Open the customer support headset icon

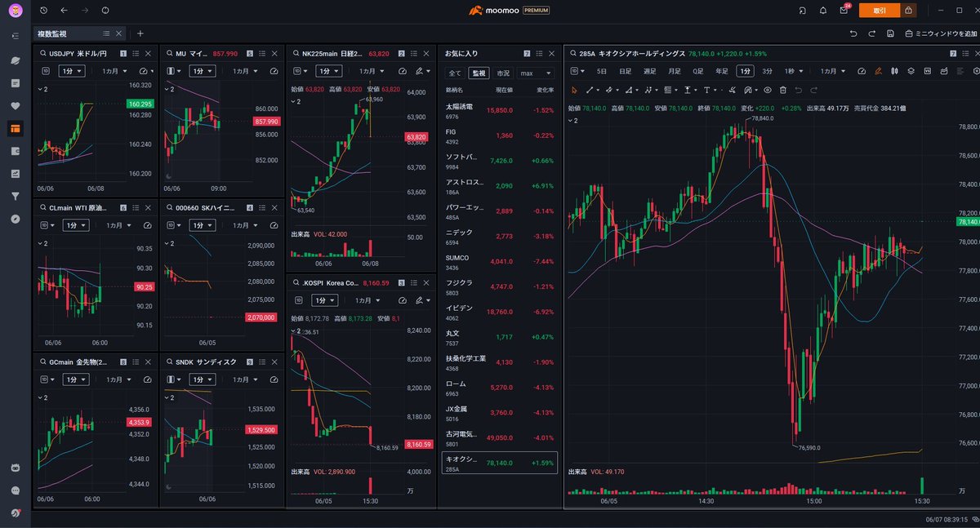[x=803, y=11]
